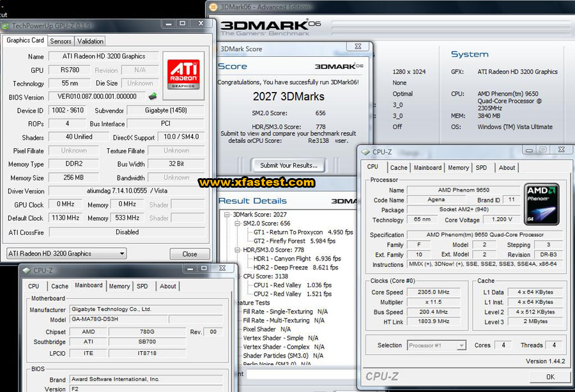Select the CPU Score: 3138 tree node
Image resolution: width=575 pixels, height=392 pixels.
point(266,276)
